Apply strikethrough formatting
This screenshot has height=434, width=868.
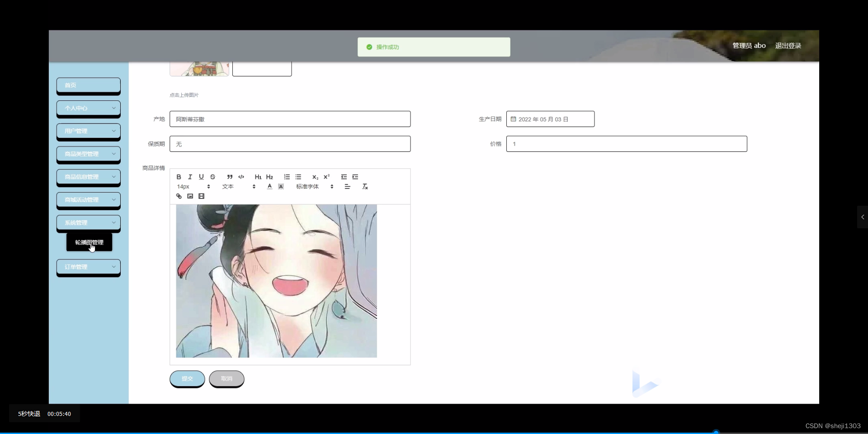coord(212,177)
